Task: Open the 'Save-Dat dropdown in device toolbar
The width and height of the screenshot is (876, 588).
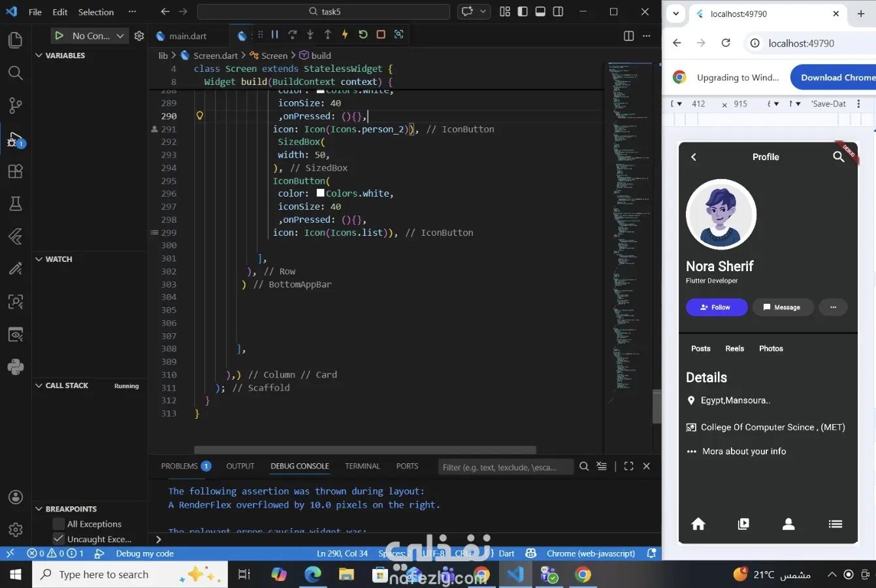Action: [x=829, y=104]
